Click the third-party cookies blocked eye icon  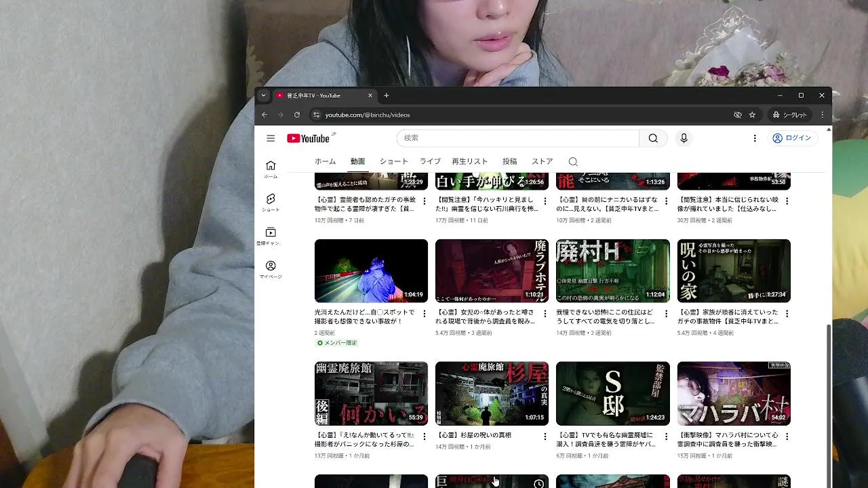pyautogui.click(x=738, y=115)
